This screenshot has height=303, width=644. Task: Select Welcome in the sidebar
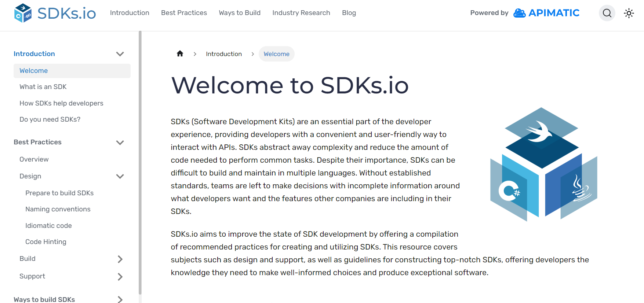pyautogui.click(x=72, y=71)
